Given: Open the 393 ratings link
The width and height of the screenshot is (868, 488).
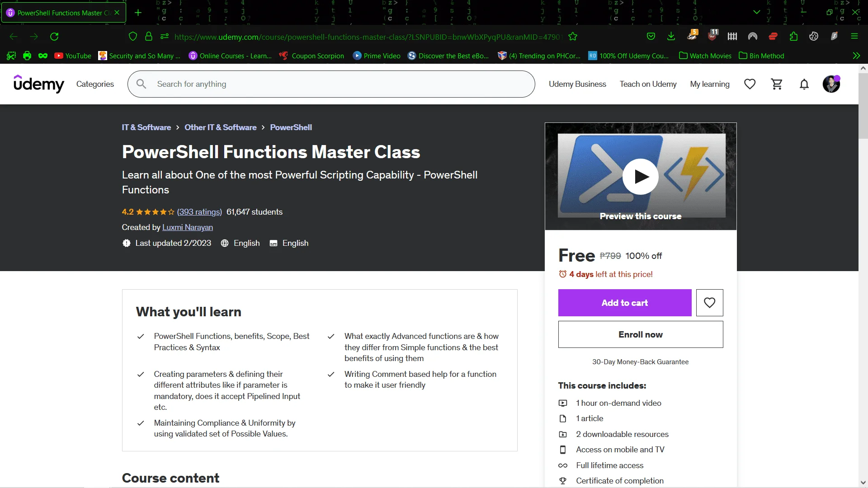Looking at the screenshot, I should tap(199, 212).
